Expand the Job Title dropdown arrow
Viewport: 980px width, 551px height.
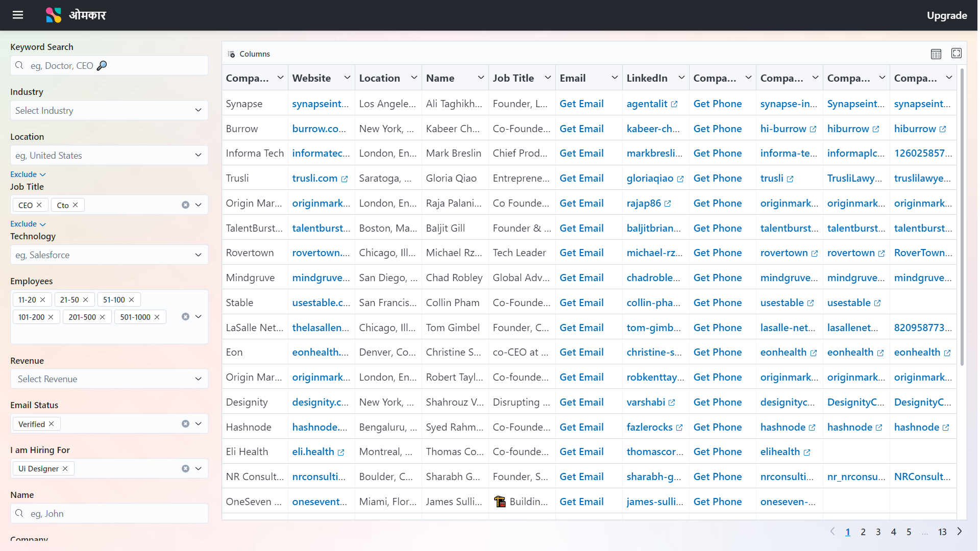pos(199,205)
